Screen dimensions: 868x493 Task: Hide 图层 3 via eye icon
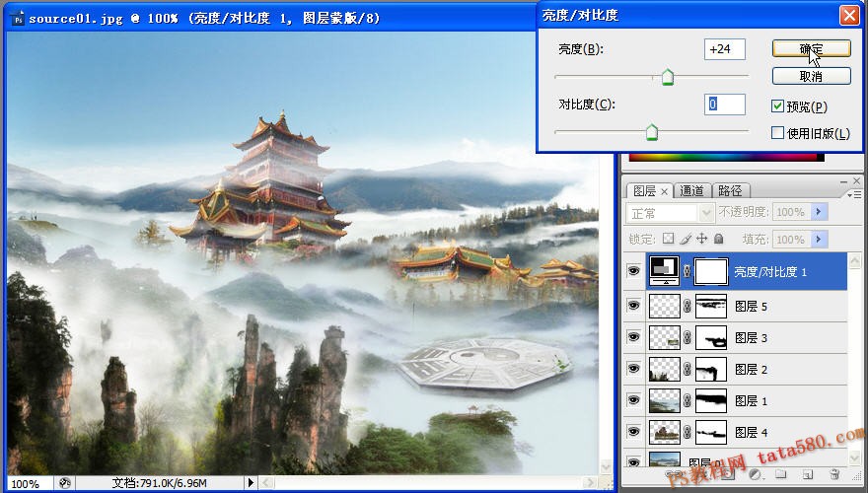coord(634,337)
